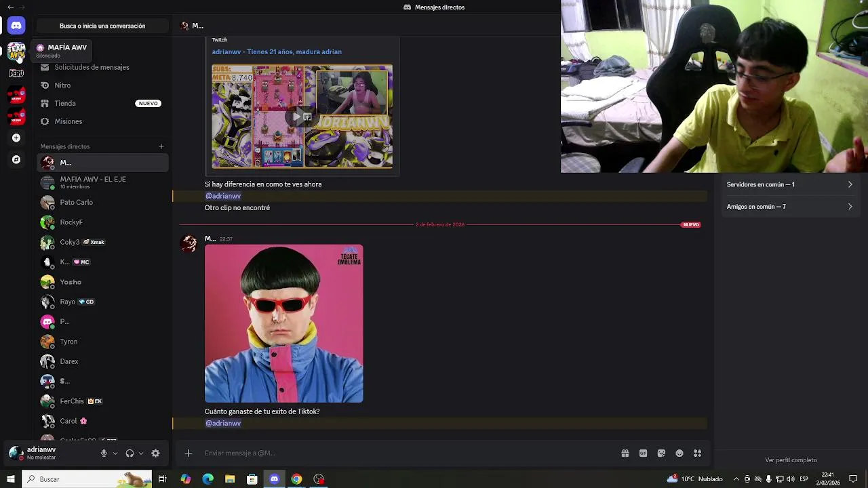This screenshot has height=488, width=868.
Task: Open Solicitudes de mensajes
Action: [x=102, y=67]
